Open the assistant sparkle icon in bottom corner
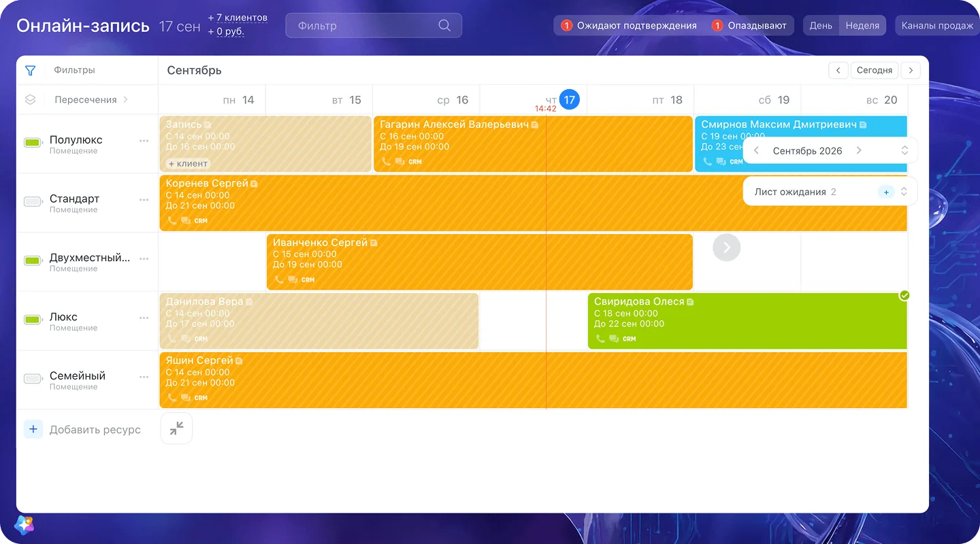Image resolution: width=980 pixels, height=544 pixels. pyautogui.click(x=24, y=524)
